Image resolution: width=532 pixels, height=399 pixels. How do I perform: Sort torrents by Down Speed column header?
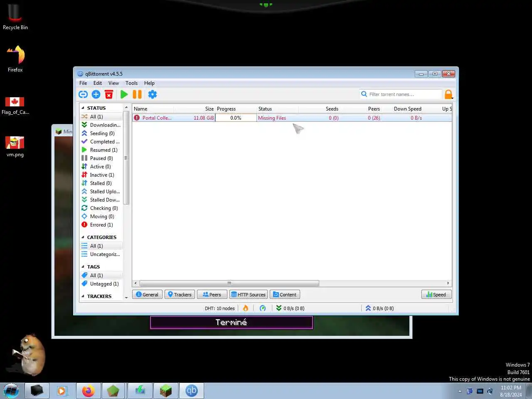click(x=402, y=109)
